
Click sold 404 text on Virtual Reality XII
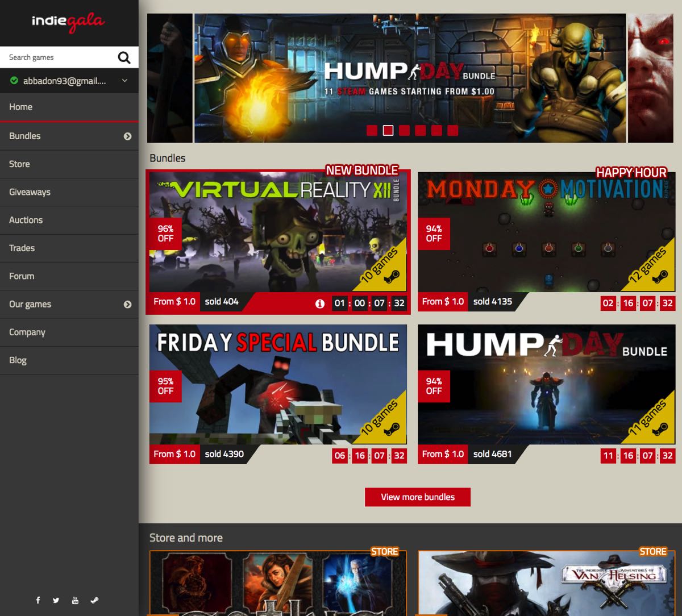pyautogui.click(x=222, y=302)
